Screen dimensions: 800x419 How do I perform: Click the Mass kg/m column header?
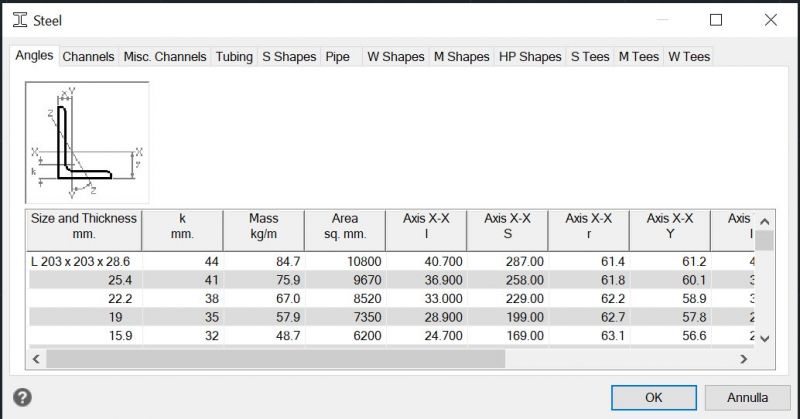click(263, 226)
